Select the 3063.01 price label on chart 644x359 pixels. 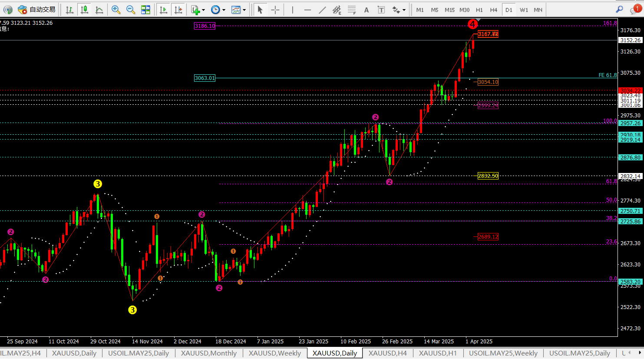205,78
